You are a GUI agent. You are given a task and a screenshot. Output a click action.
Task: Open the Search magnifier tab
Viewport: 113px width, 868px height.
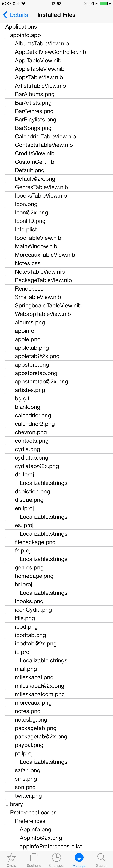point(101,857)
